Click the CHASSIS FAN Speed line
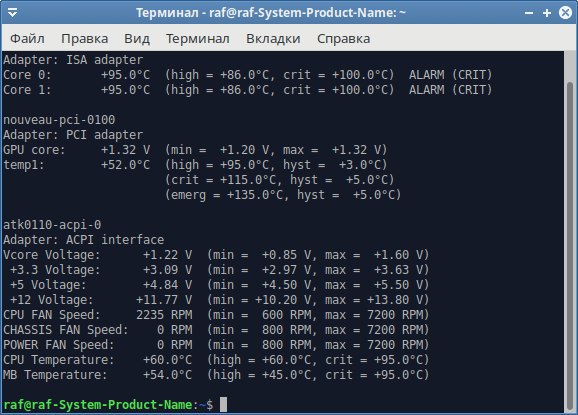578x415 pixels. [x=216, y=330]
